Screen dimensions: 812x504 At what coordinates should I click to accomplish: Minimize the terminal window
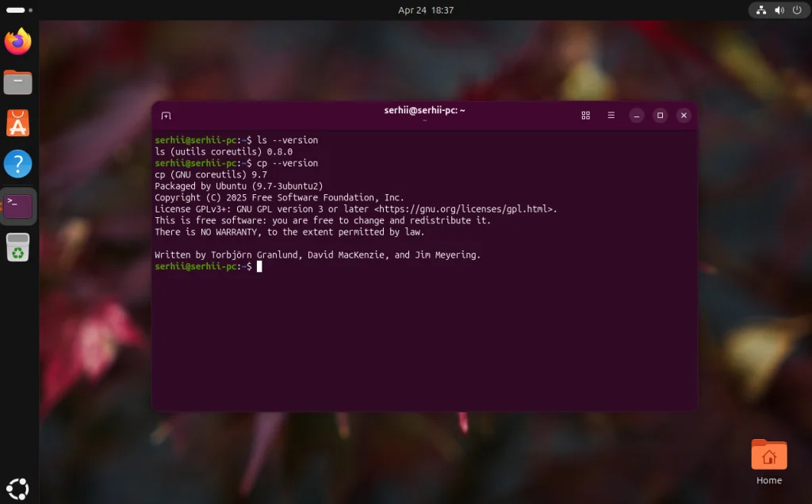coord(637,116)
